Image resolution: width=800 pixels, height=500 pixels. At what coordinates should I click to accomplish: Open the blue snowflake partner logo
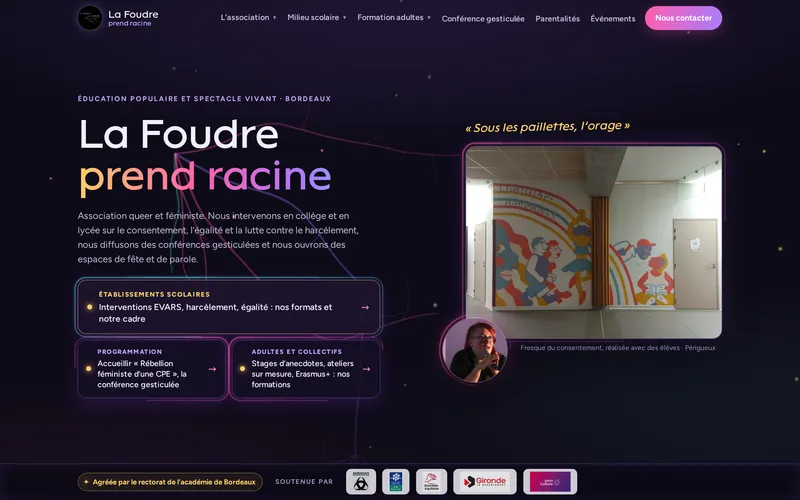click(x=396, y=482)
